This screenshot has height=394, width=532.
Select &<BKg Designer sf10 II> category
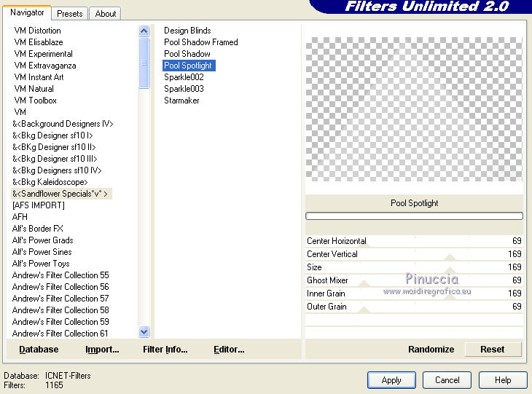[54, 147]
